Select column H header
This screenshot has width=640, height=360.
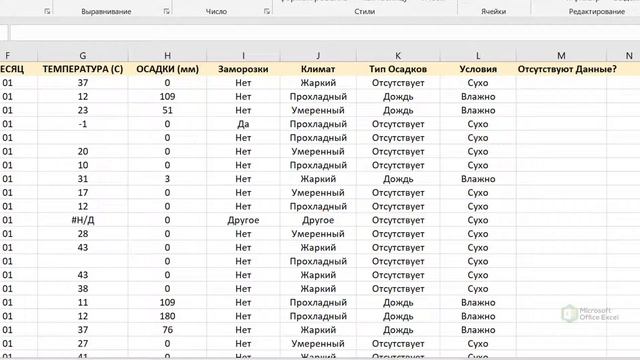(x=167, y=56)
